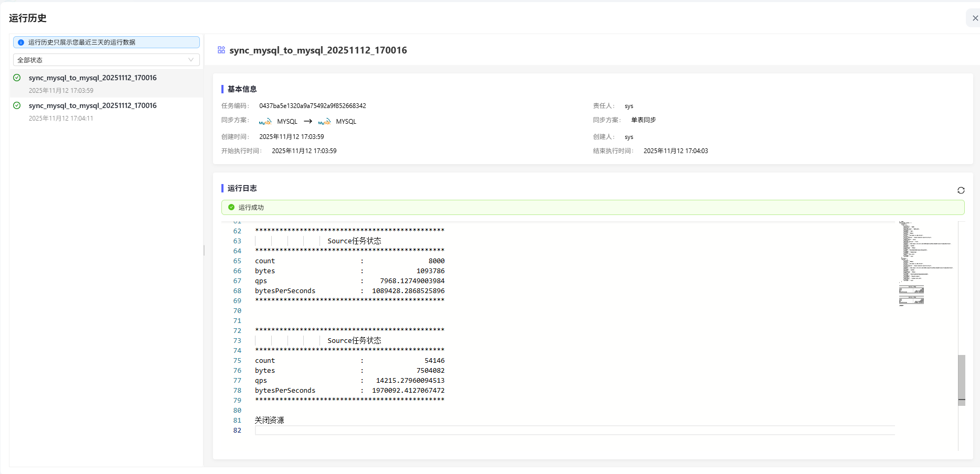Click the refresh icon in the run log section
Image resolution: width=980 pixels, height=474 pixels.
pyautogui.click(x=961, y=190)
